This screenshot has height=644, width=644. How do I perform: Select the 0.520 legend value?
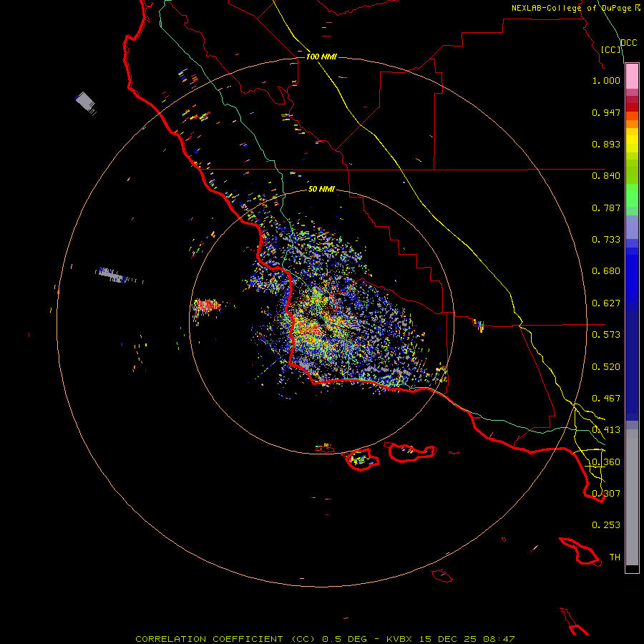coord(606,367)
